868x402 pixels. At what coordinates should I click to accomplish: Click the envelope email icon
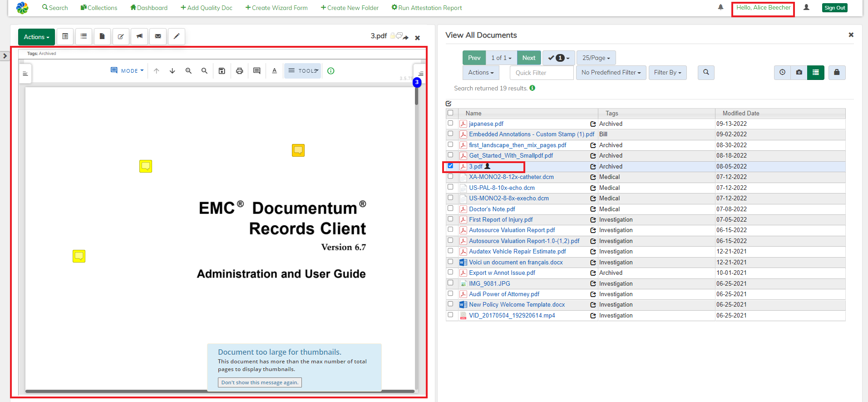(158, 36)
